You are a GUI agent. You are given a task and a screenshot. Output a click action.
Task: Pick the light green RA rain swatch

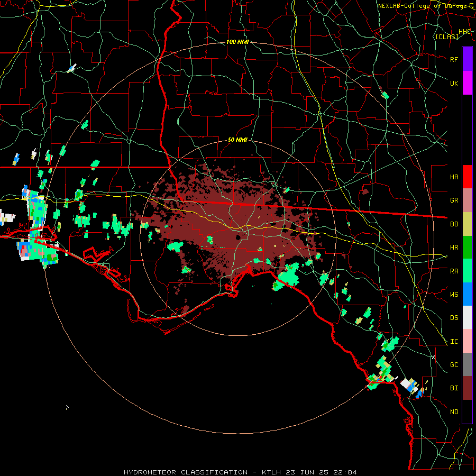[467, 271]
